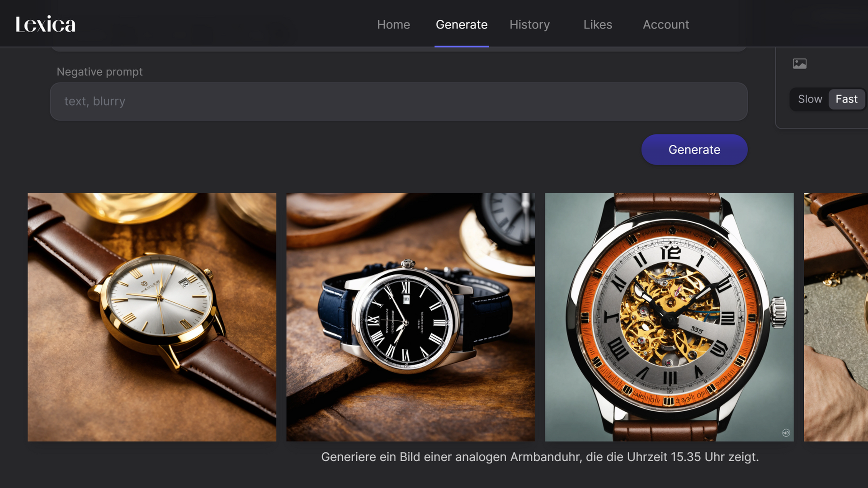Click the small round badge on orange watch image
The height and width of the screenshot is (488, 868).
(786, 433)
